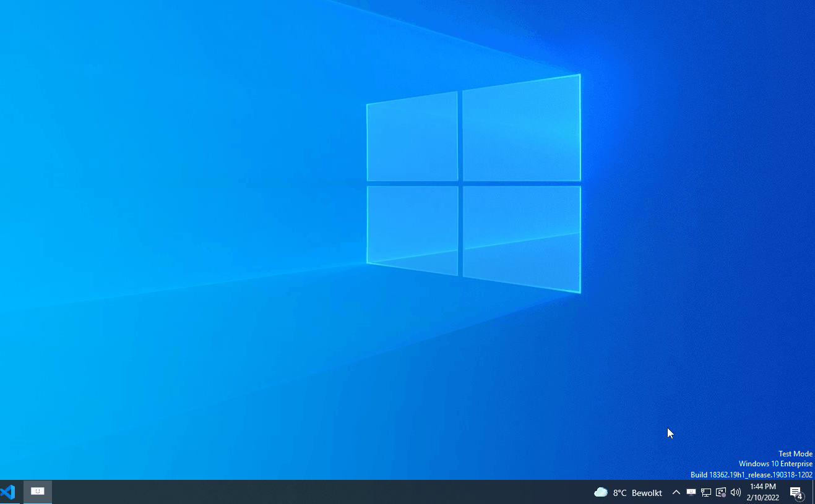Open the weather widget showing 8°C Bewolkt
Image resolution: width=815 pixels, height=504 pixels.
(627, 492)
